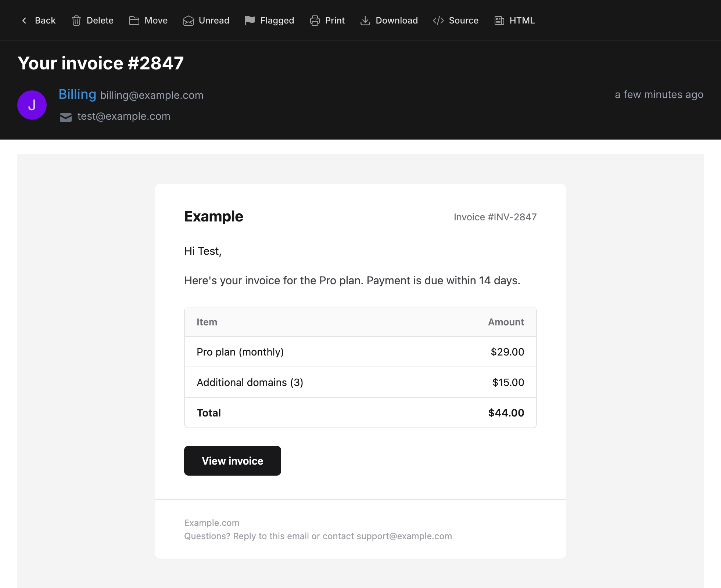The image size is (721, 588).
Task: Click the Source code brackets icon
Action: pos(438,21)
